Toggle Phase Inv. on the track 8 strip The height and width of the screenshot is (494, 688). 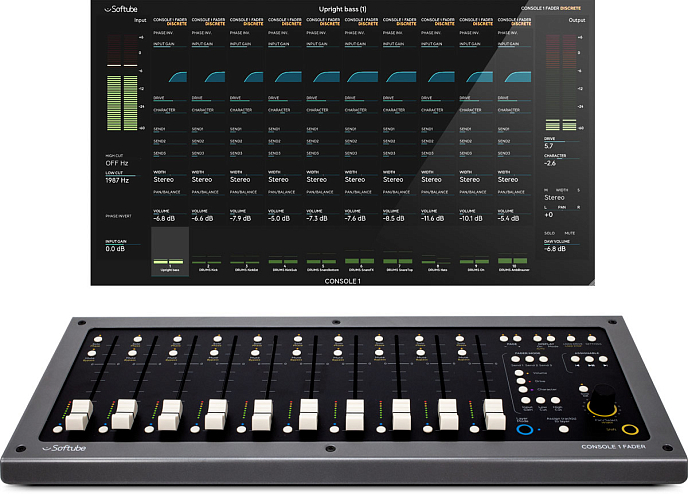(x=430, y=33)
